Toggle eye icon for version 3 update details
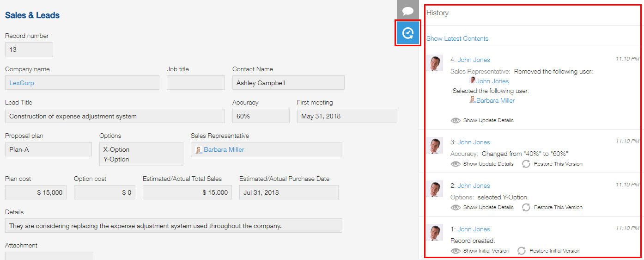Screen dimensions: 644x260 point(456,164)
